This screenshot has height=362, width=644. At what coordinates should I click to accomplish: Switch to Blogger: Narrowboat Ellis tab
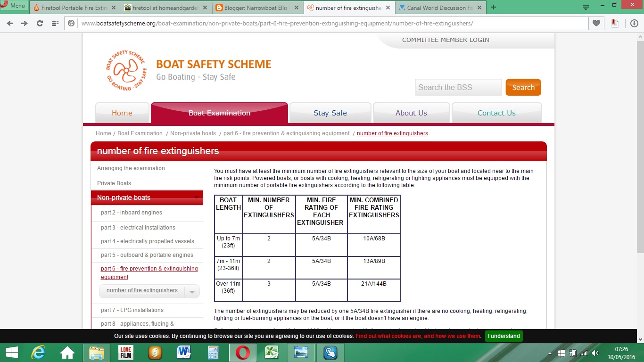257,8
